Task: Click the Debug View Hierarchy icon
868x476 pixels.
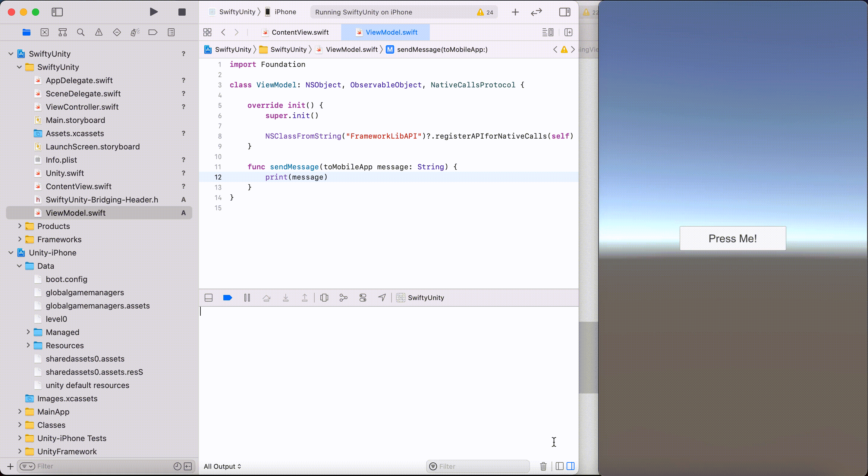Action: [x=324, y=298]
